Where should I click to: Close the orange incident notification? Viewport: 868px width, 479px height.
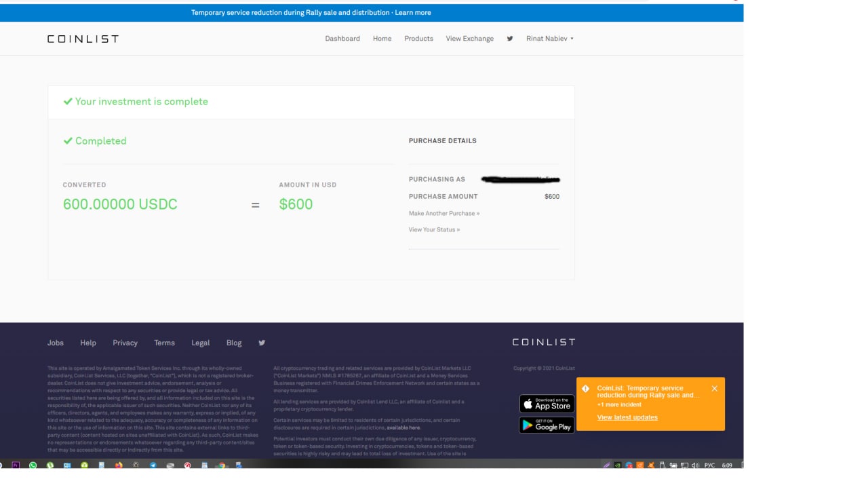[714, 389]
